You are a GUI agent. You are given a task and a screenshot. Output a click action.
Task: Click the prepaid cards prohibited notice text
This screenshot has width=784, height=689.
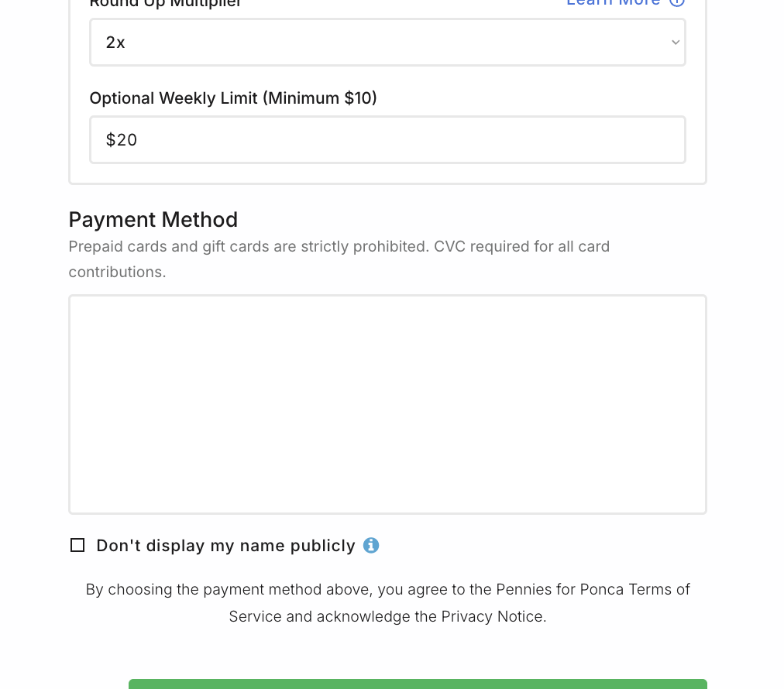coord(339,247)
